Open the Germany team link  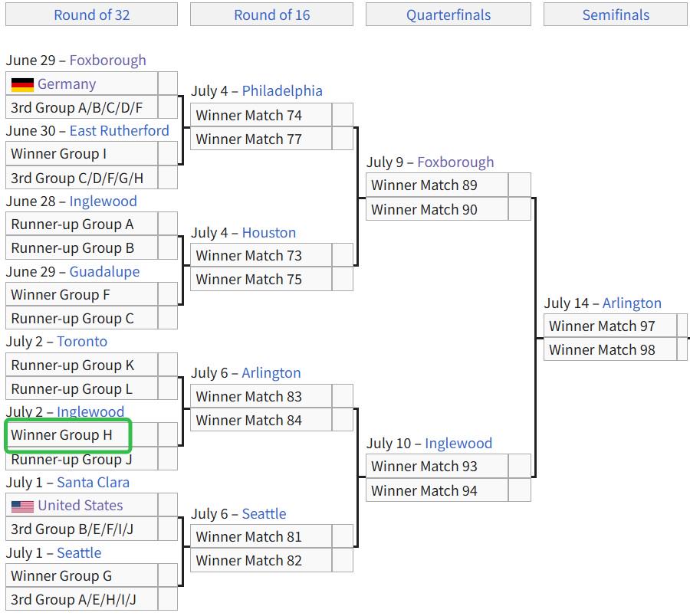tap(67, 84)
